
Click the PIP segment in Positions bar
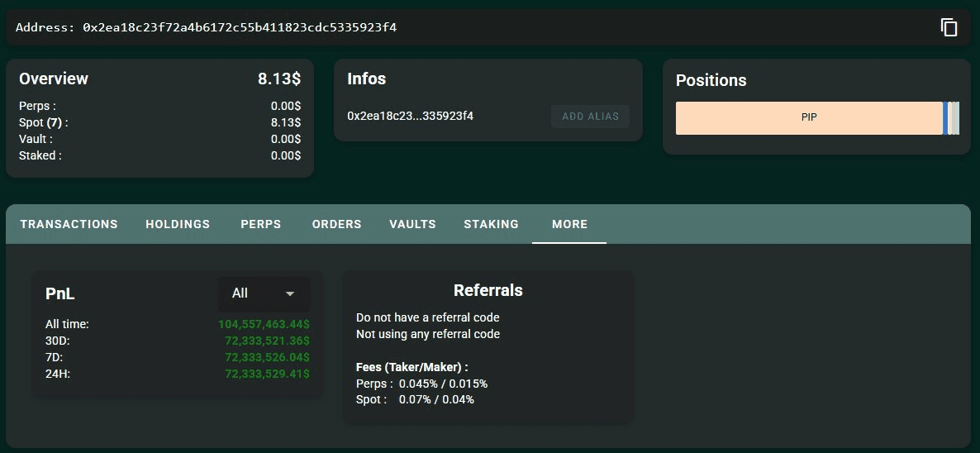(x=808, y=118)
